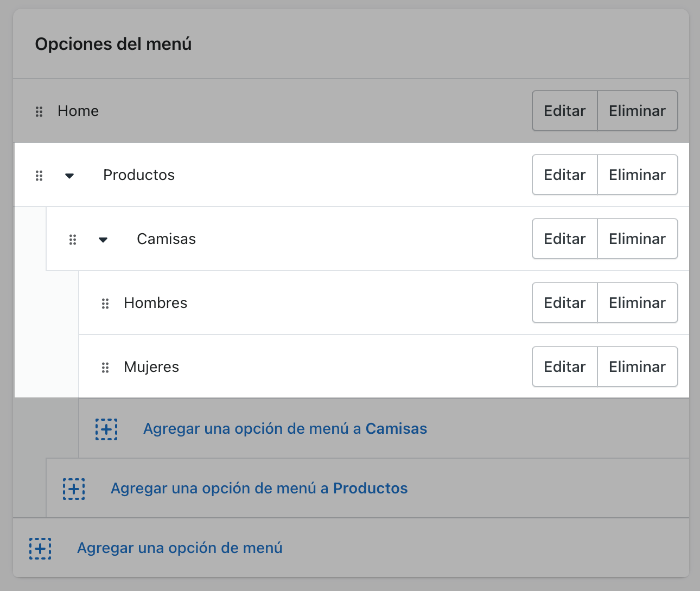Click the plus icon beside Agregar una opción de menú
Viewport: 700px width, 591px height.
coord(40,548)
